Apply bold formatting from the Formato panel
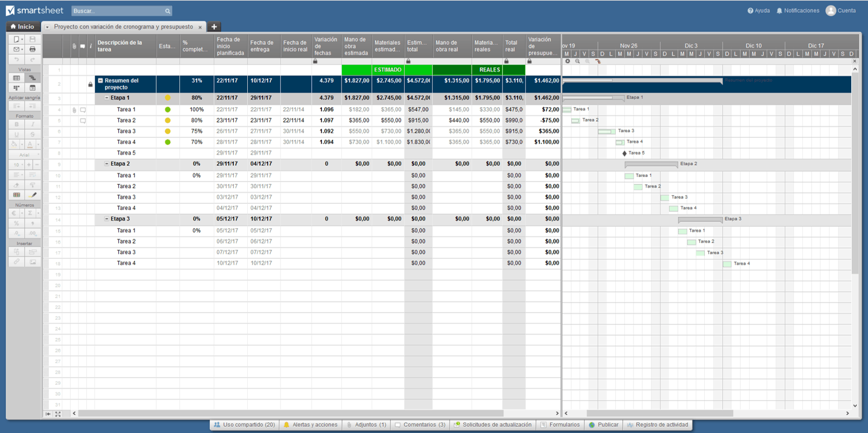The image size is (868, 433). (15, 124)
